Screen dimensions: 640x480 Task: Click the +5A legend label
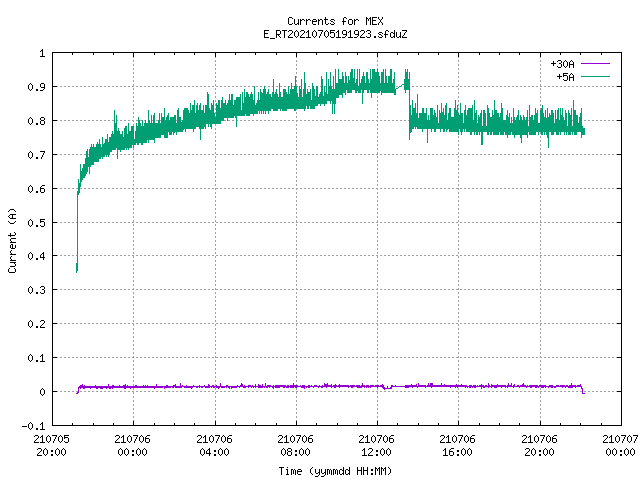coord(565,77)
